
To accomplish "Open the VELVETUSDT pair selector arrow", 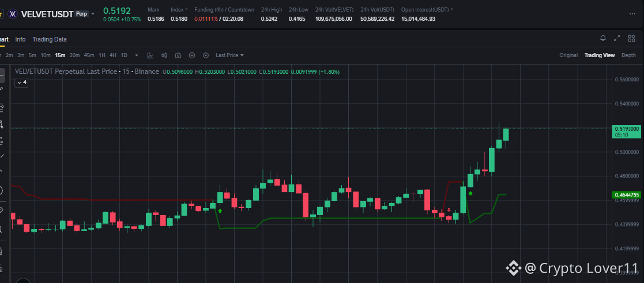I will pos(93,14).
